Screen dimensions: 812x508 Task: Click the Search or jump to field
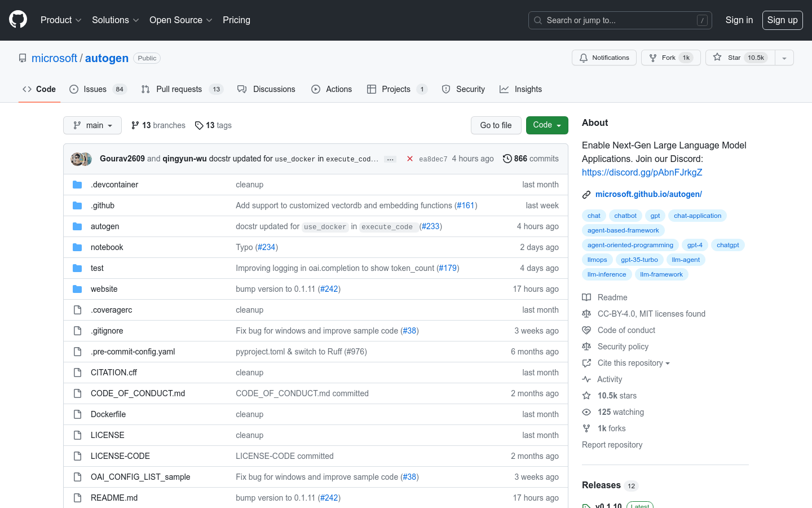tap(620, 20)
